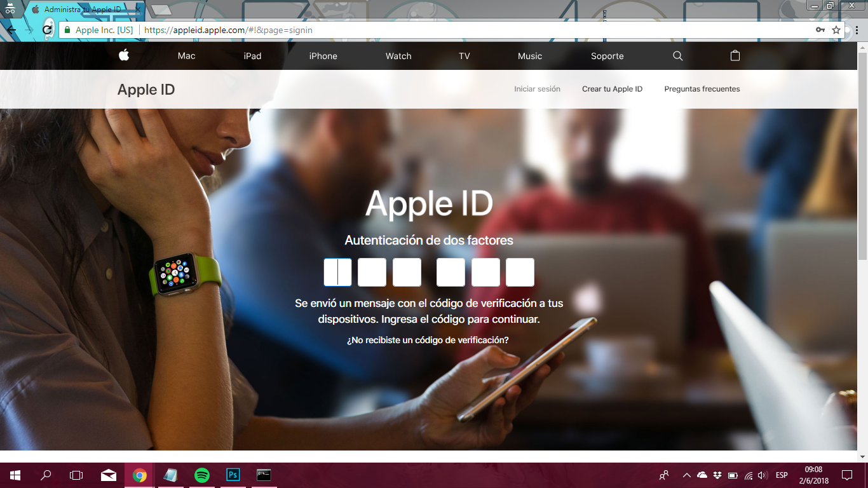The width and height of the screenshot is (868, 488).
Task: Open the search icon in Apple's navigation bar
Action: pos(678,56)
